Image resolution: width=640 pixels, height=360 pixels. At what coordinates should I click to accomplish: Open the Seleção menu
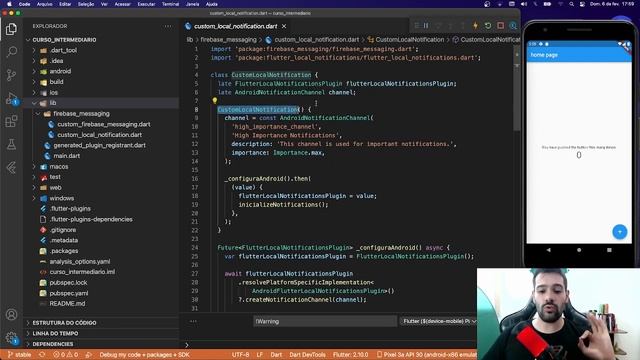tap(86, 4)
